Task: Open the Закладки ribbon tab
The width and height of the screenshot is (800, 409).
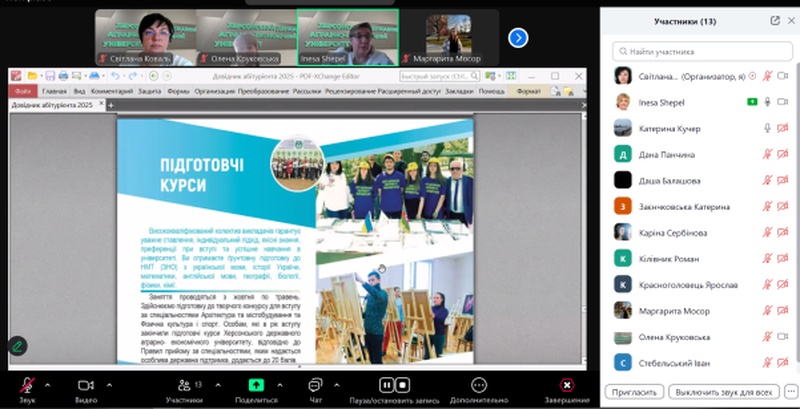Action: coord(459,91)
